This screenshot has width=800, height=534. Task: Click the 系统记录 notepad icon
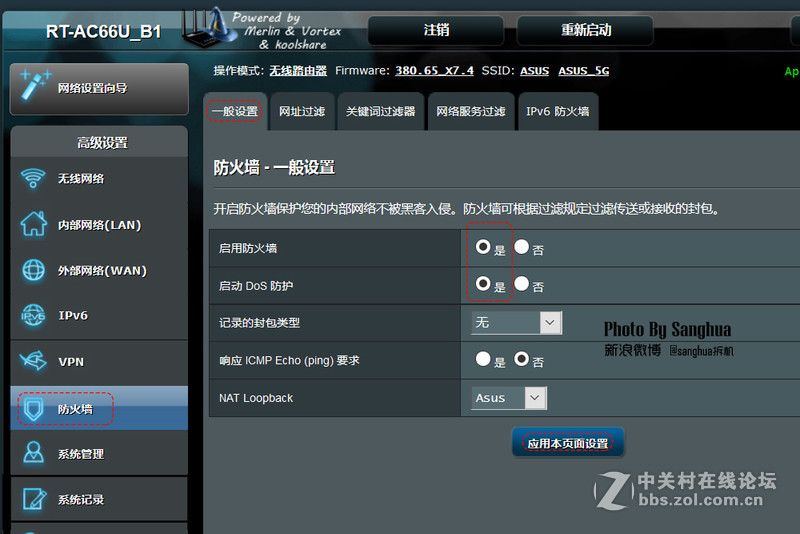click(x=34, y=499)
